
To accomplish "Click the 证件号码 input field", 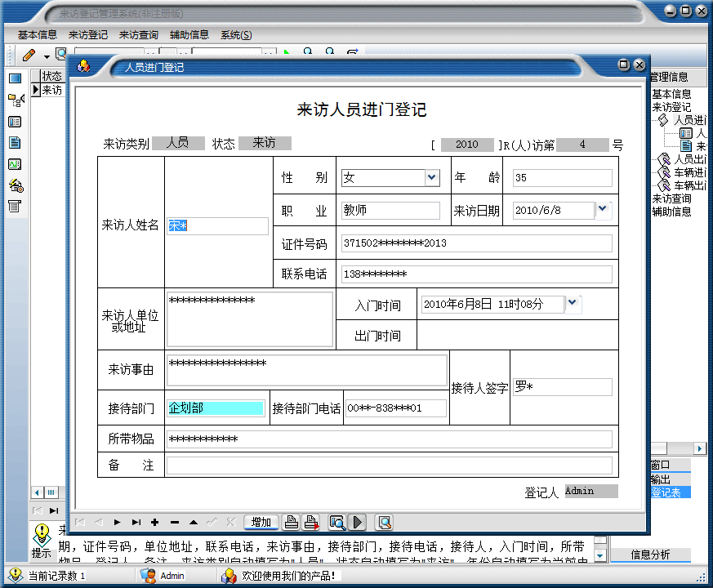I will pos(476,243).
